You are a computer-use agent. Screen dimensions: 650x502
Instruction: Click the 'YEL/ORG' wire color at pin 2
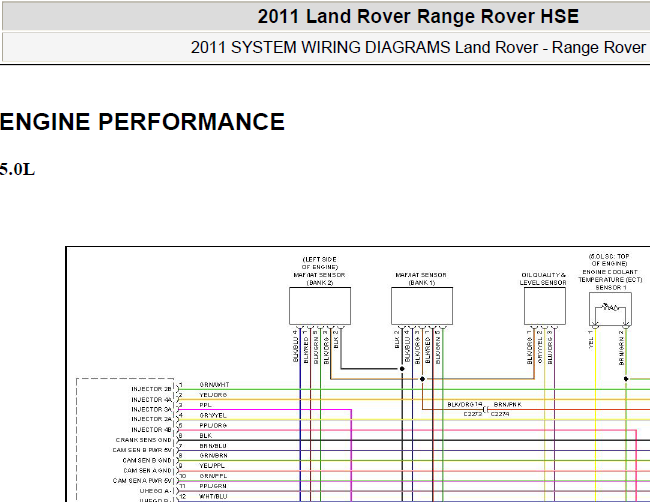click(x=213, y=395)
